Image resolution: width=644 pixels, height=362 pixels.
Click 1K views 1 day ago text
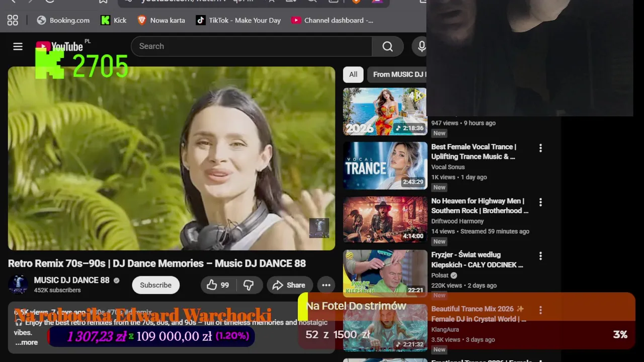coord(459,177)
